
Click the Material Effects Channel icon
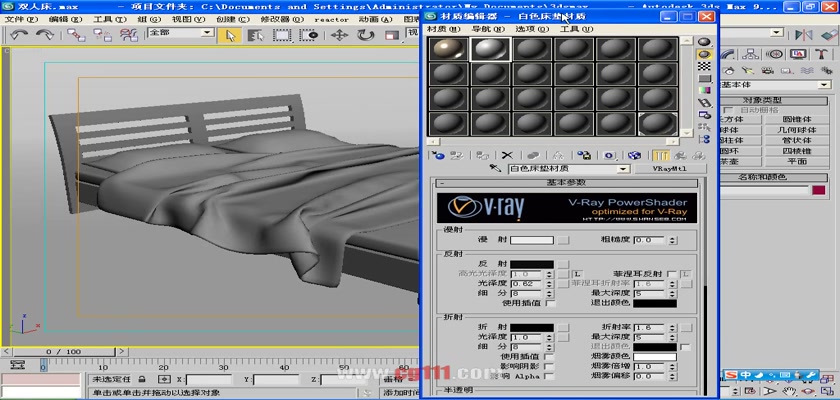[609, 155]
